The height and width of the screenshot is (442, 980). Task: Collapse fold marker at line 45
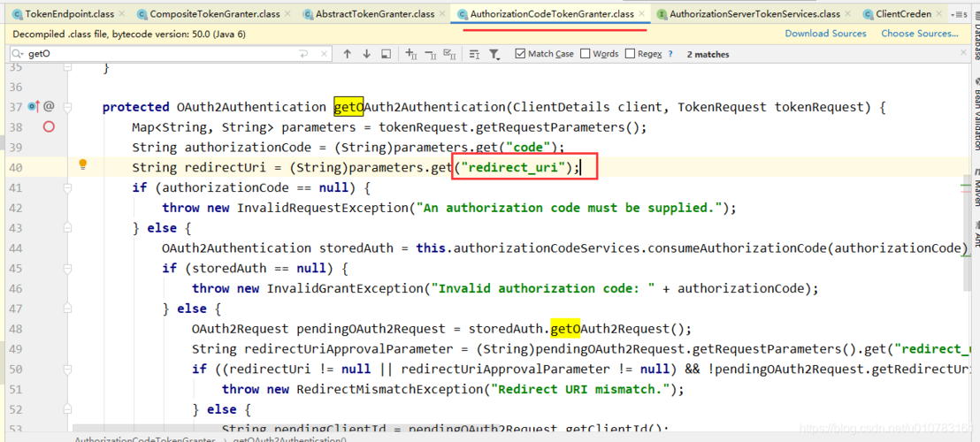(x=67, y=269)
